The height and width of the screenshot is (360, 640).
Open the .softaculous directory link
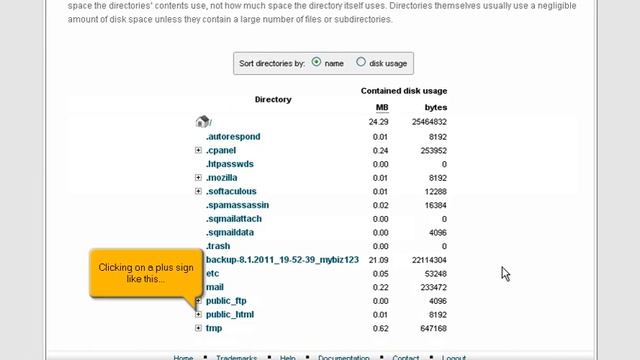231,191
